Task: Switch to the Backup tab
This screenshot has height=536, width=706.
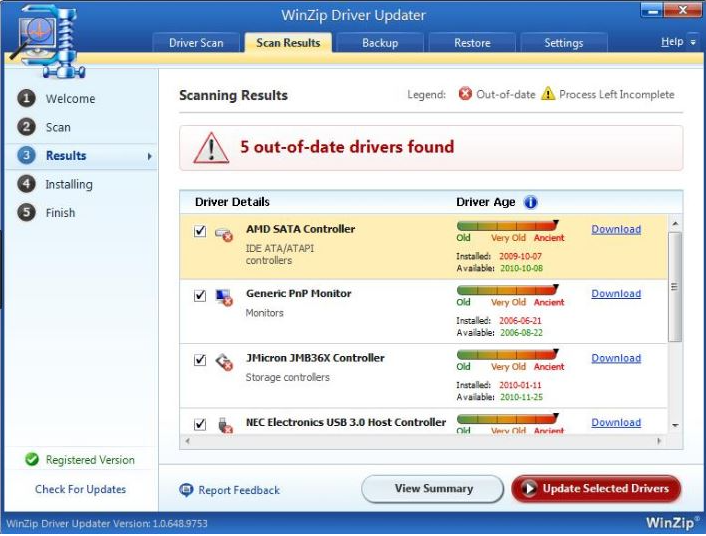Action: click(379, 43)
